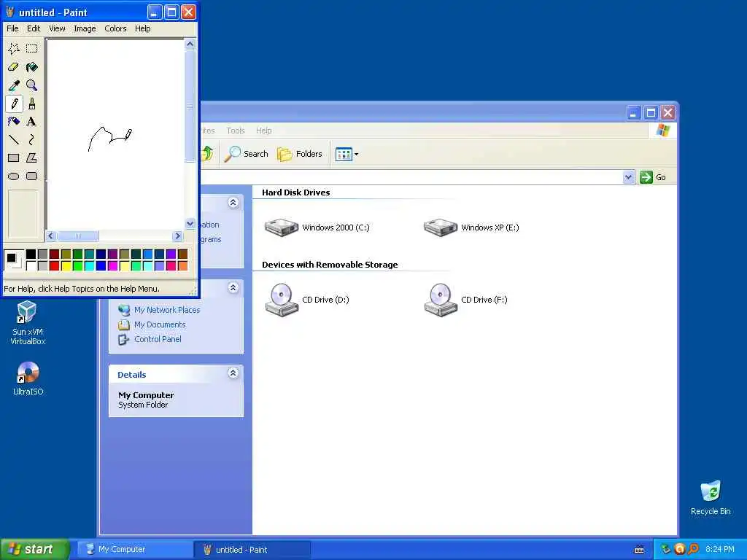The width and height of the screenshot is (747, 560).
Task: Open the Colors menu in Paint
Action: [115, 28]
